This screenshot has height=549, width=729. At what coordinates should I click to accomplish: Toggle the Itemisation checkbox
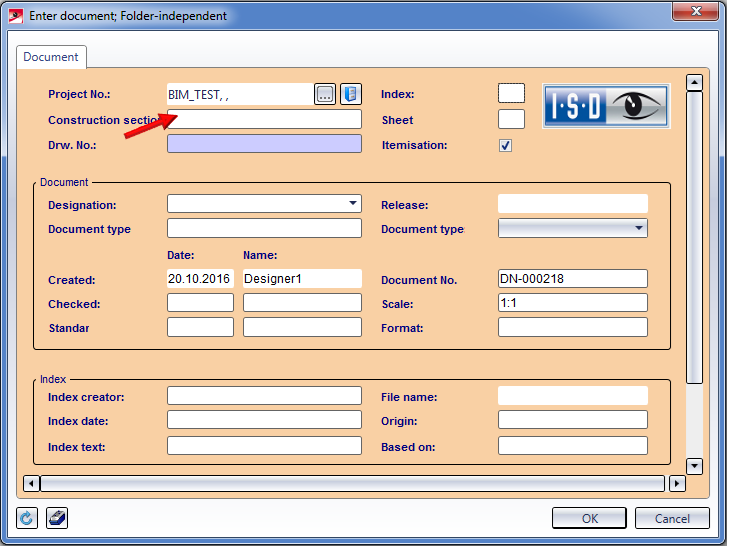pyautogui.click(x=506, y=145)
